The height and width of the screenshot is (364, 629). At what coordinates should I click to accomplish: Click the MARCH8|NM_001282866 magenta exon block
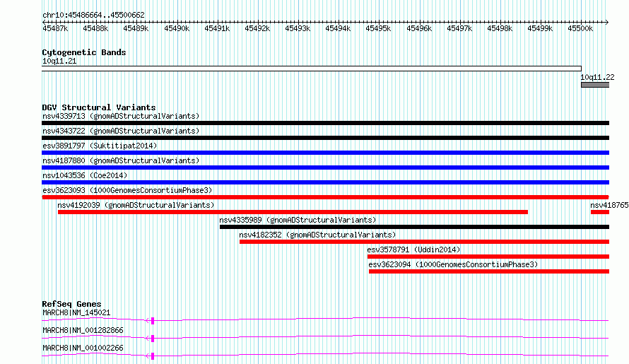(x=153, y=339)
